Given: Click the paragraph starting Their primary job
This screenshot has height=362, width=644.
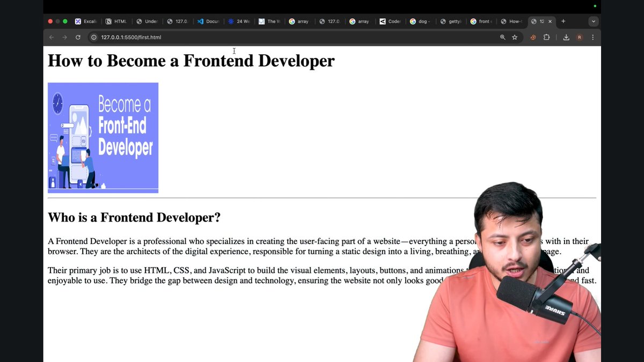Looking at the screenshot, I should [x=322, y=275].
